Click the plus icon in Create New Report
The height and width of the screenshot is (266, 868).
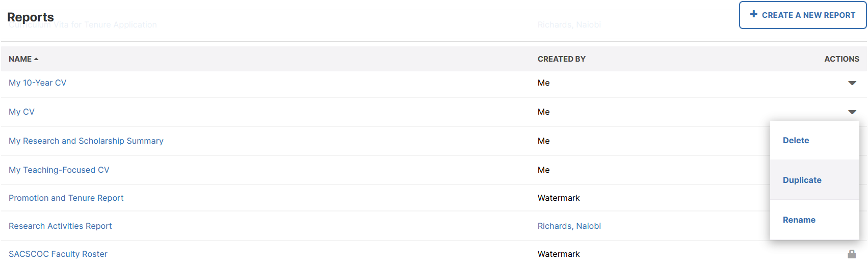[x=753, y=14]
